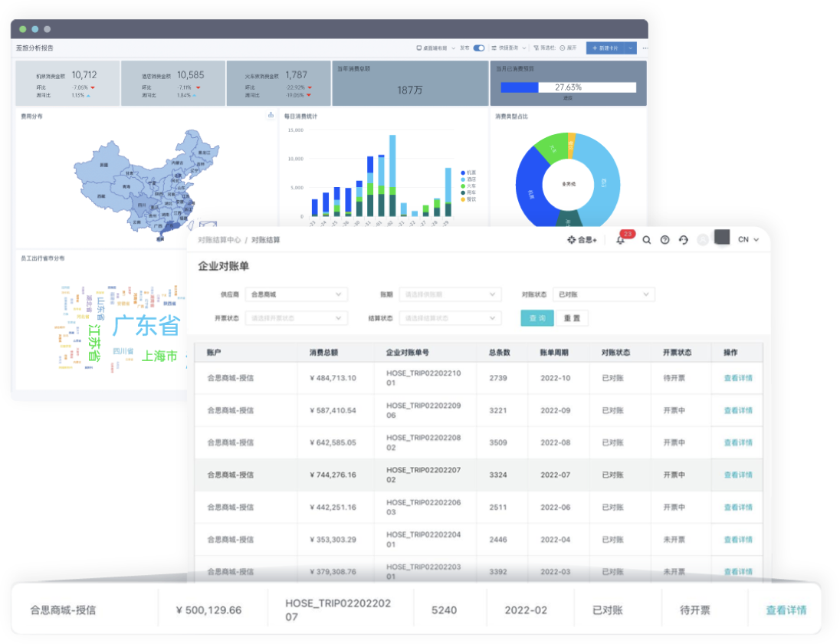Screen dimensions: 840x644
Task: Toggle the 发布 publish switch
Action: (479, 48)
